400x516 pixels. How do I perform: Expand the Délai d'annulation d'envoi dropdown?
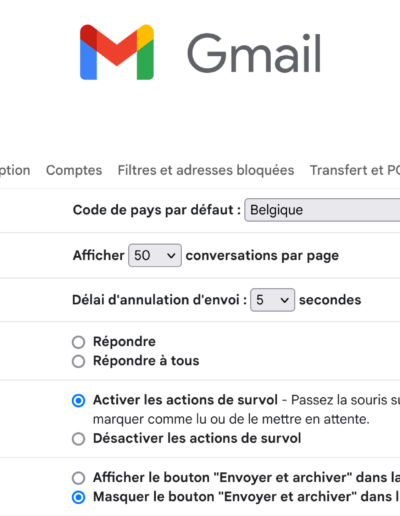coord(272,300)
